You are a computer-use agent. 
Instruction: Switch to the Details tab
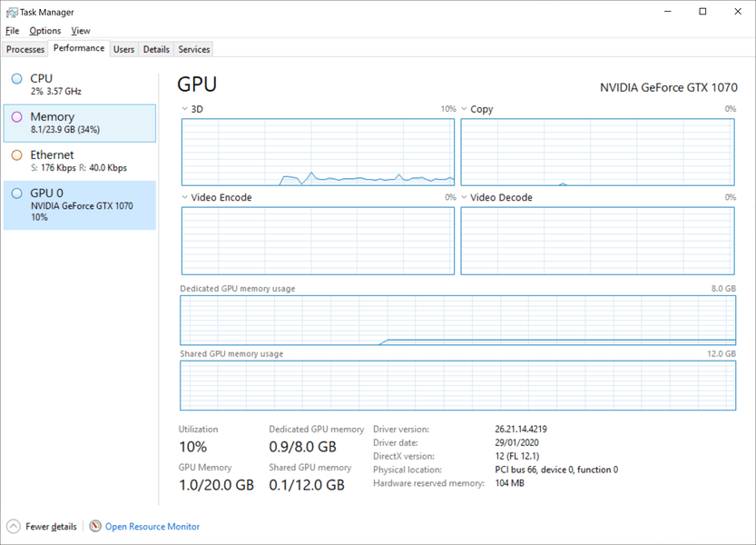[156, 49]
